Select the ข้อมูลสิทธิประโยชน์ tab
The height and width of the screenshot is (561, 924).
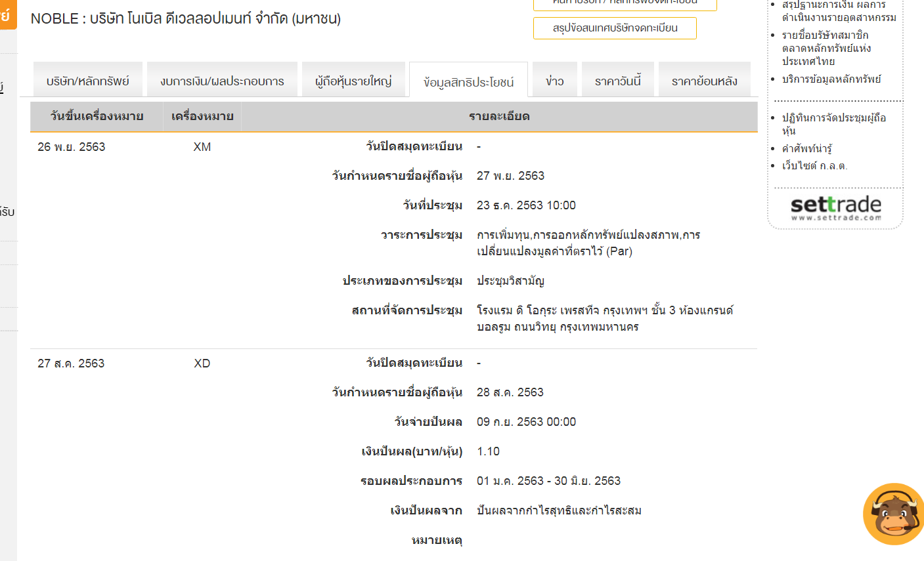(x=468, y=81)
